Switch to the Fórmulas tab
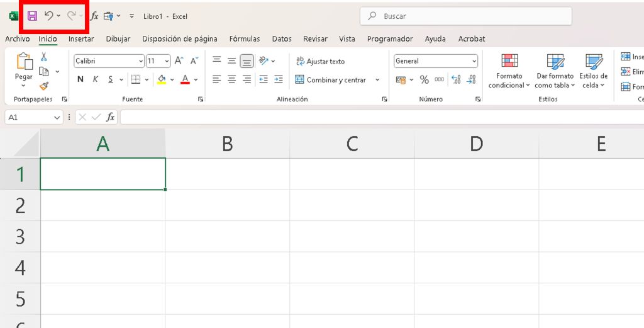Screen dimensions: 644x328 click(x=245, y=39)
